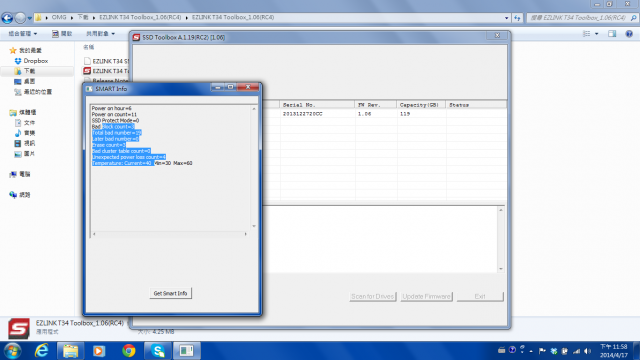
Task: Toggle the preview pane in Explorer
Action: (x=612, y=33)
